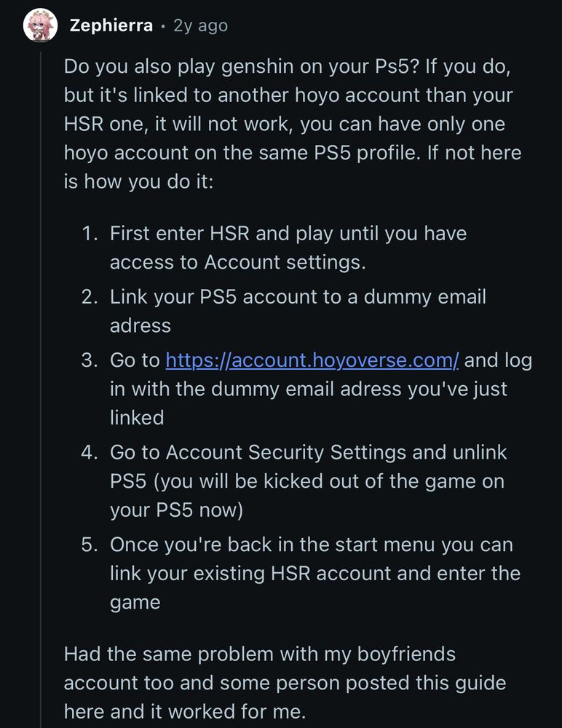The height and width of the screenshot is (728, 562).
Task: Select list number 4 marker
Action: point(90,452)
